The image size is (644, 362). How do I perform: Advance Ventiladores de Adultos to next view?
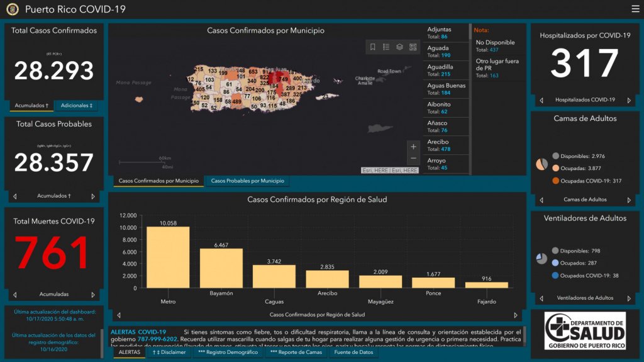click(x=629, y=298)
